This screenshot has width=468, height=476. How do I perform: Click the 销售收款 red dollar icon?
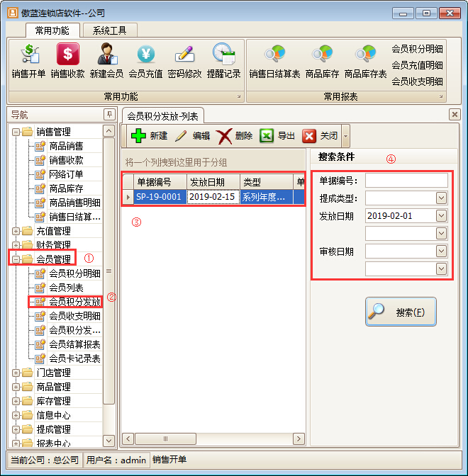point(67,60)
